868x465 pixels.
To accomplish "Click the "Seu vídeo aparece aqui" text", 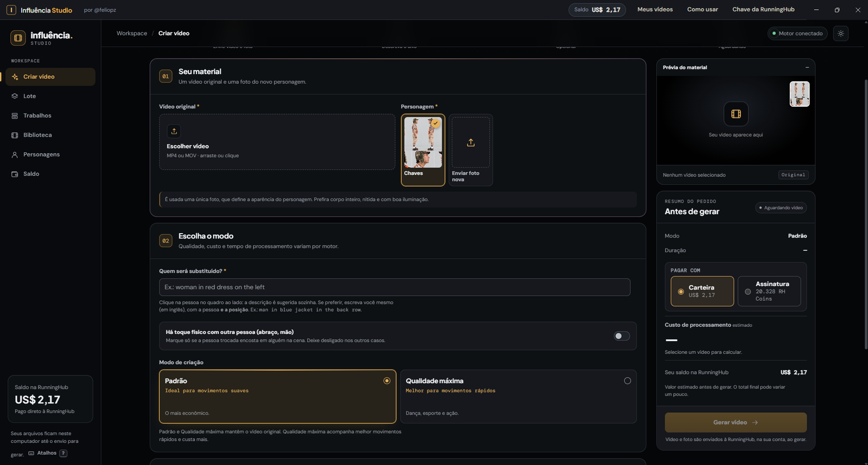I will click(736, 135).
